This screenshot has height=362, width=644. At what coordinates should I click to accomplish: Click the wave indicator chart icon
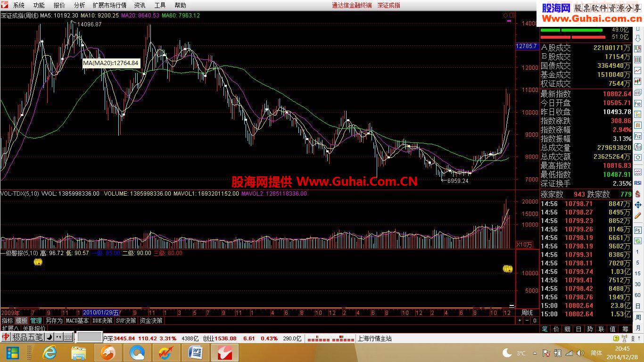[638, 172]
